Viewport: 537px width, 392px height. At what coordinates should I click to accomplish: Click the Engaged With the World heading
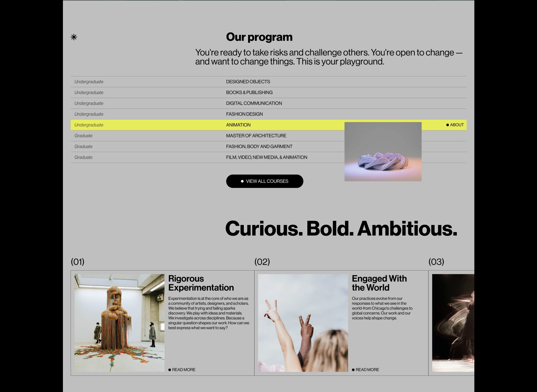point(379,283)
